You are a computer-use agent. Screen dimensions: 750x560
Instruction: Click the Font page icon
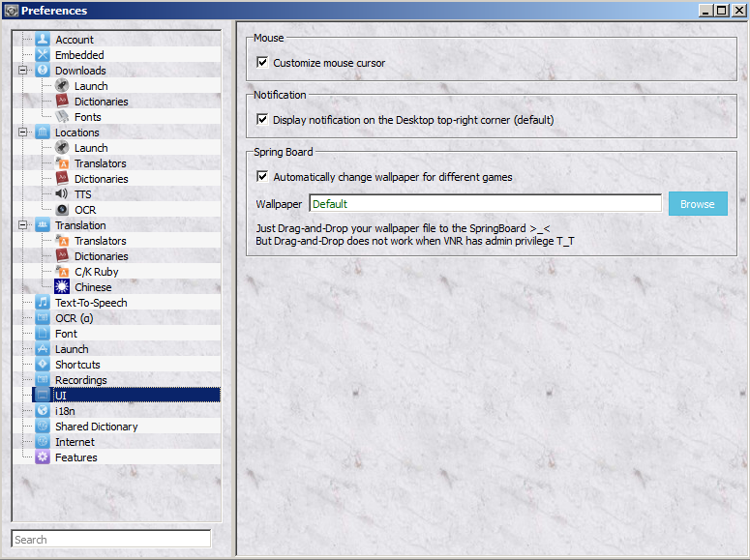43,334
